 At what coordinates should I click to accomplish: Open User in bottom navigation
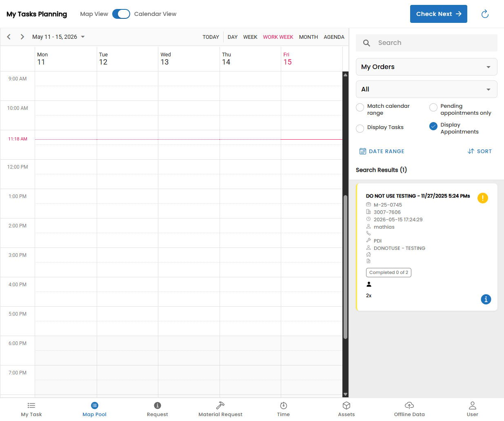click(x=472, y=410)
